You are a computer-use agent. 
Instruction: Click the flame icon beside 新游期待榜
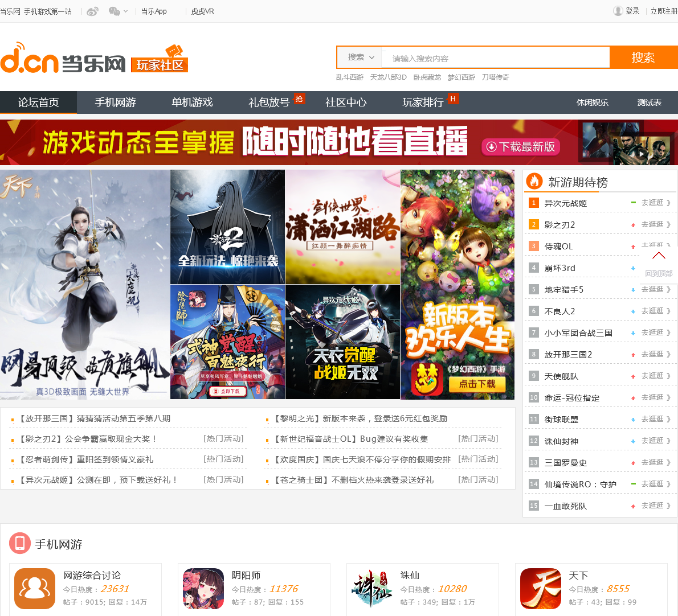(x=534, y=182)
